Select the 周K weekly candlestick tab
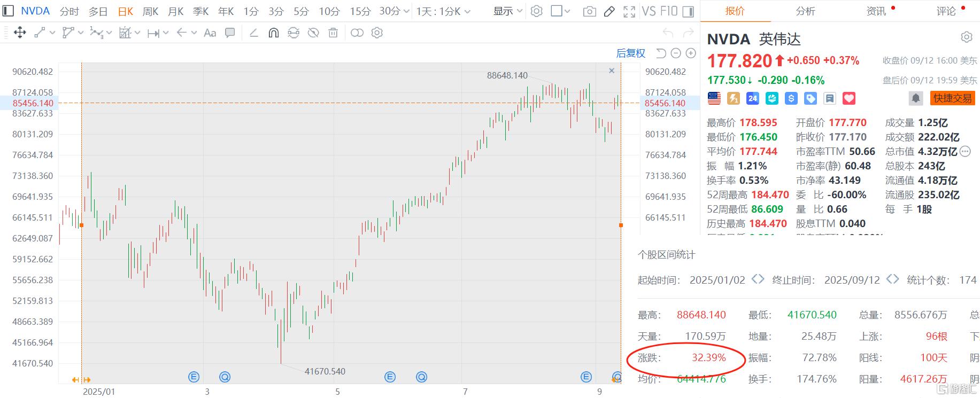The height and width of the screenshot is (398, 980). [x=151, y=11]
